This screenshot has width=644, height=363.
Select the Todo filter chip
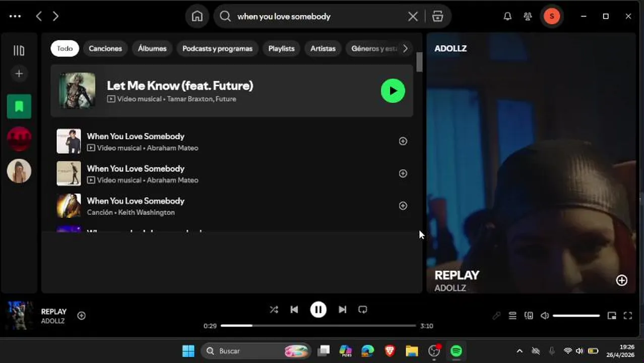click(x=65, y=48)
